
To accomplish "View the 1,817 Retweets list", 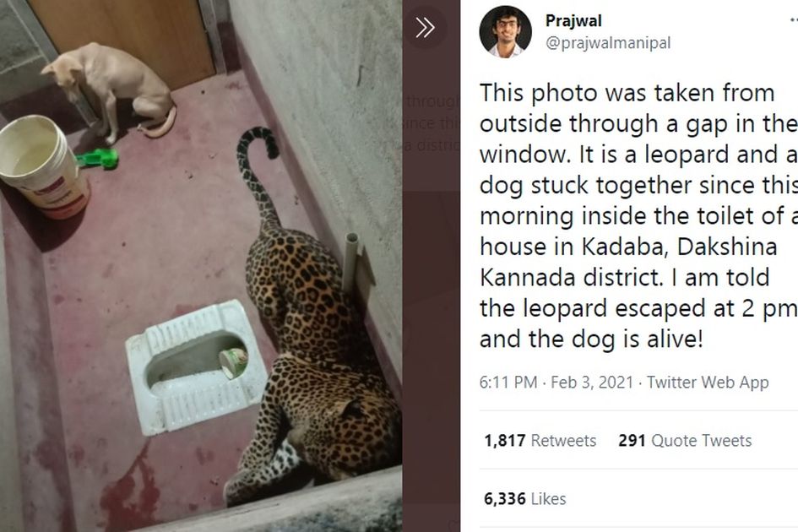I will (540, 440).
